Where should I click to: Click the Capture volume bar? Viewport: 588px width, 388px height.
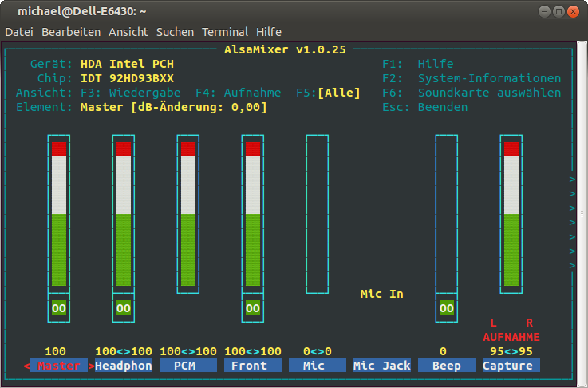511,214
